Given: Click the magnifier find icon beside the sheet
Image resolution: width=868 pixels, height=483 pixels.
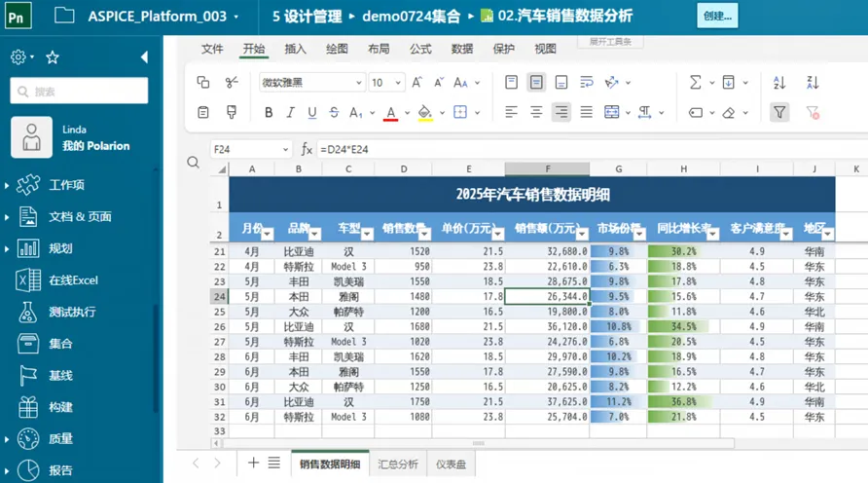Looking at the screenshot, I should click(194, 163).
